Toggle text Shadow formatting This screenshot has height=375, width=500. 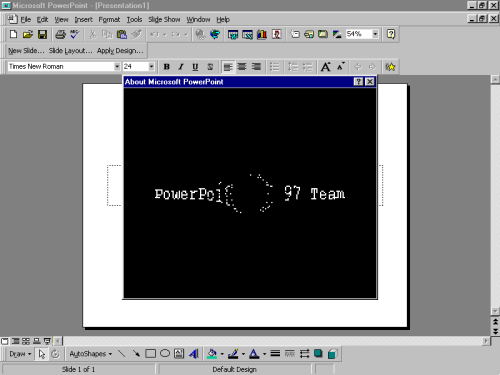point(210,67)
